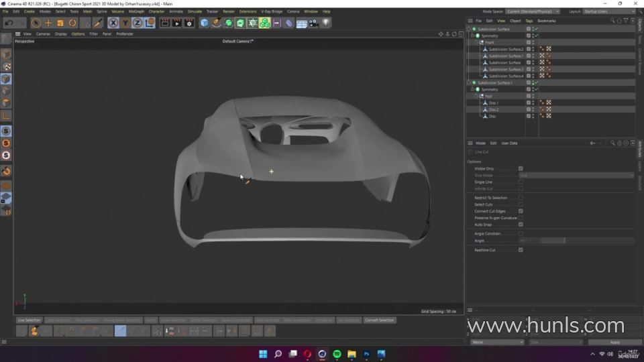Open Spotify from the taskbar

click(x=337, y=354)
